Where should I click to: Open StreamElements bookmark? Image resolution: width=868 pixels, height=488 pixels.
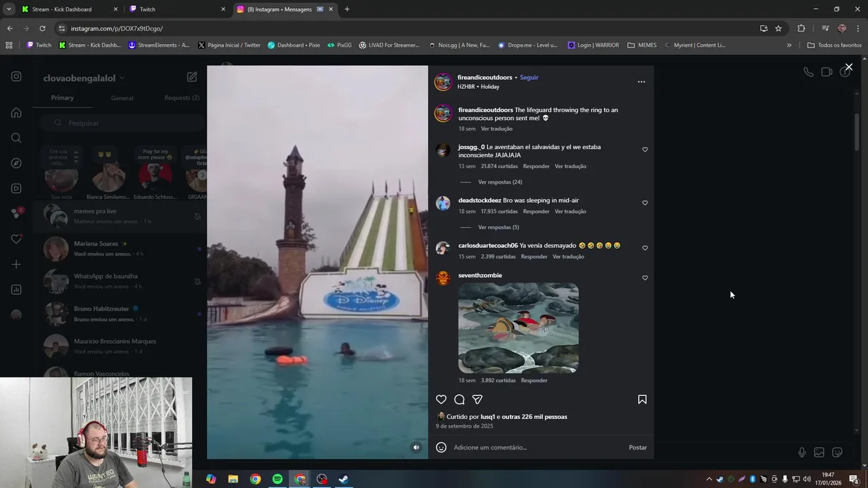159,45
